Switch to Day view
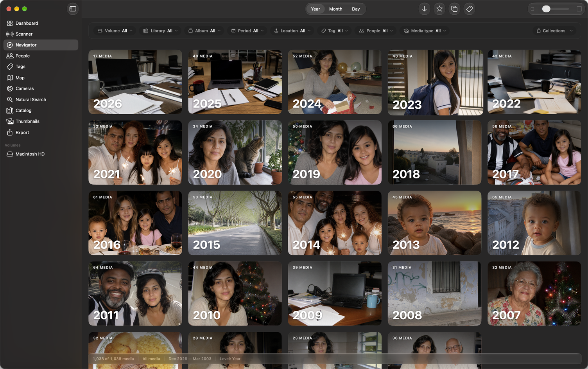 coord(356,9)
